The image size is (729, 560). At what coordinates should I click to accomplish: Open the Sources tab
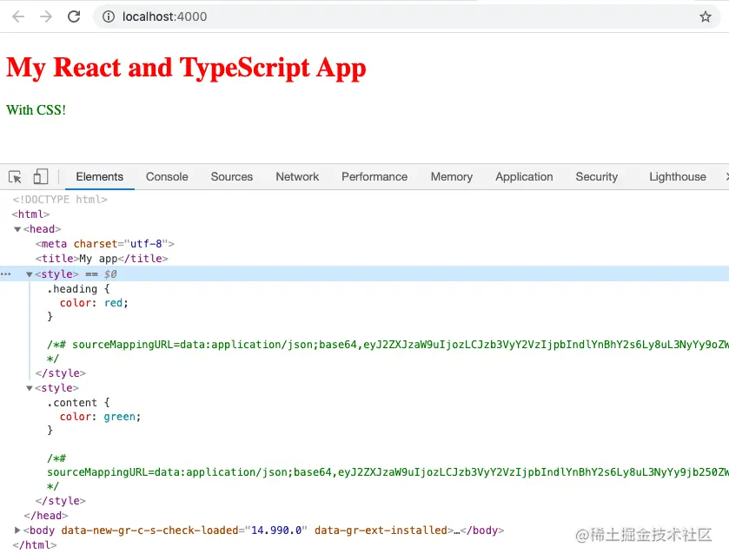231,177
